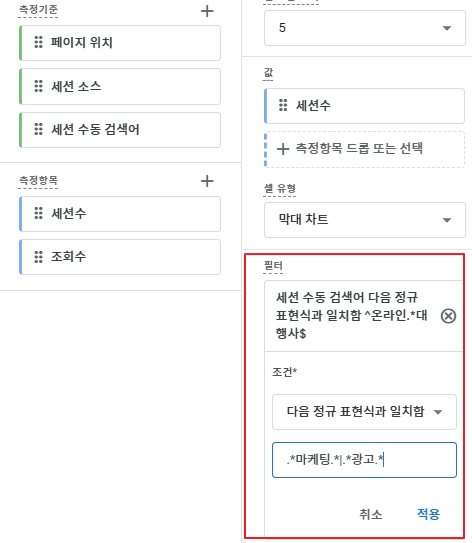The height and width of the screenshot is (543, 472).
Task: Click drag handle of 세션수 in 값 section
Action: pos(283,105)
